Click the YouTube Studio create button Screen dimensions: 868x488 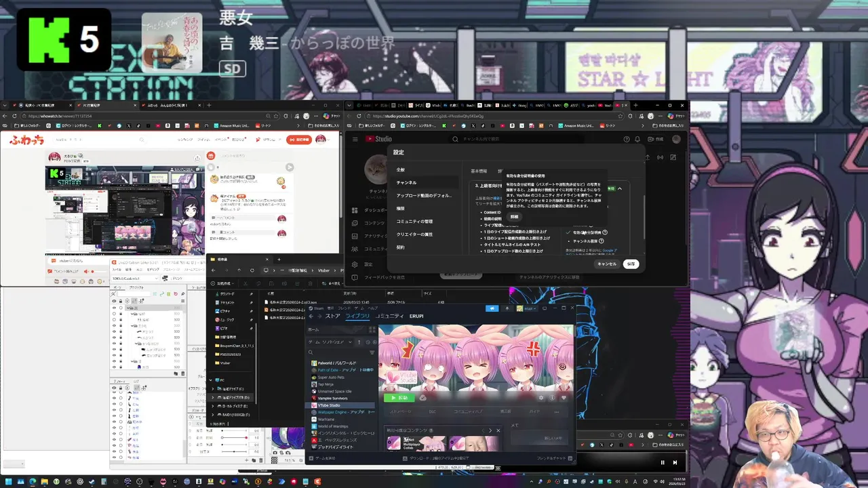(x=656, y=139)
